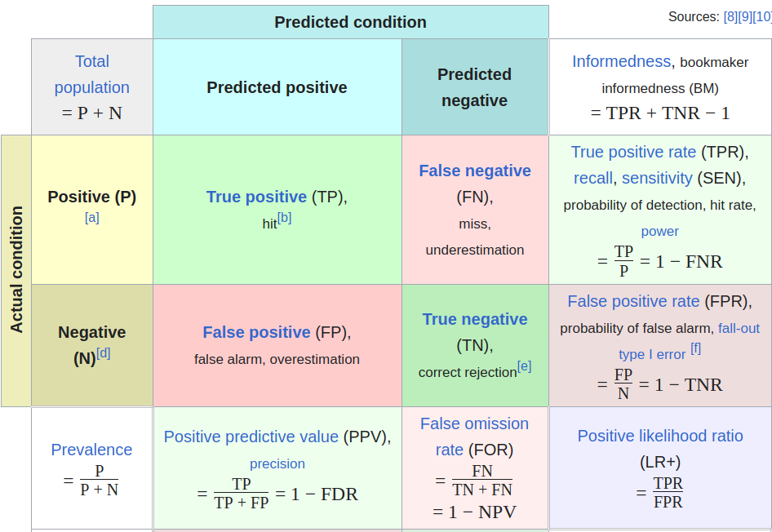This screenshot has width=772, height=532.
Task: Click the recall link
Action: pyautogui.click(x=592, y=178)
